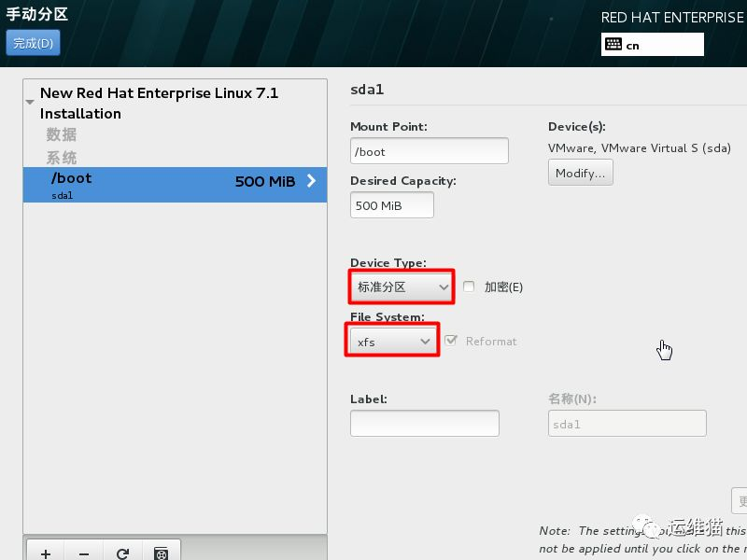Image resolution: width=747 pixels, height=560 pixels.
Task: Click the sda1 panel title
Action: [367, 90]
